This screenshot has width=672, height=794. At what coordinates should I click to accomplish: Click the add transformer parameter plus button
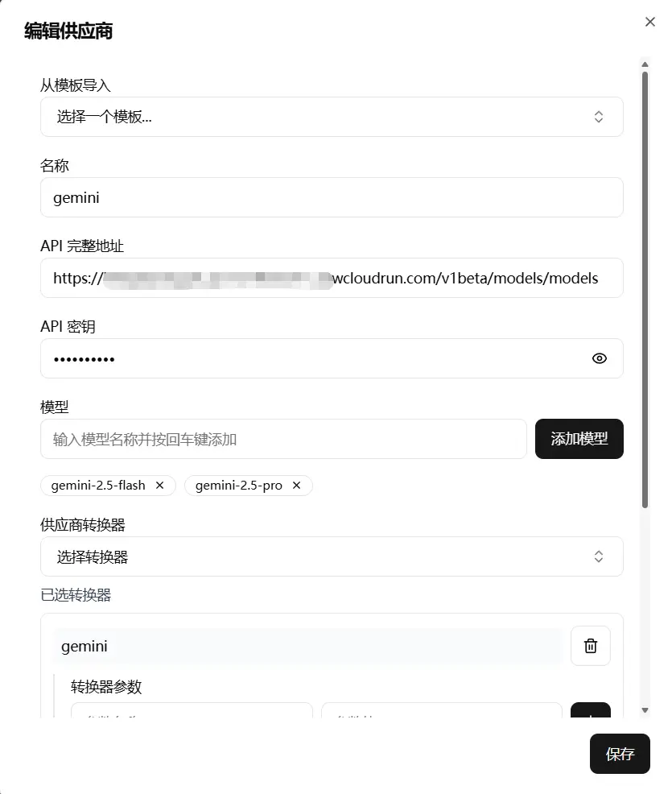tap(591, 710)
